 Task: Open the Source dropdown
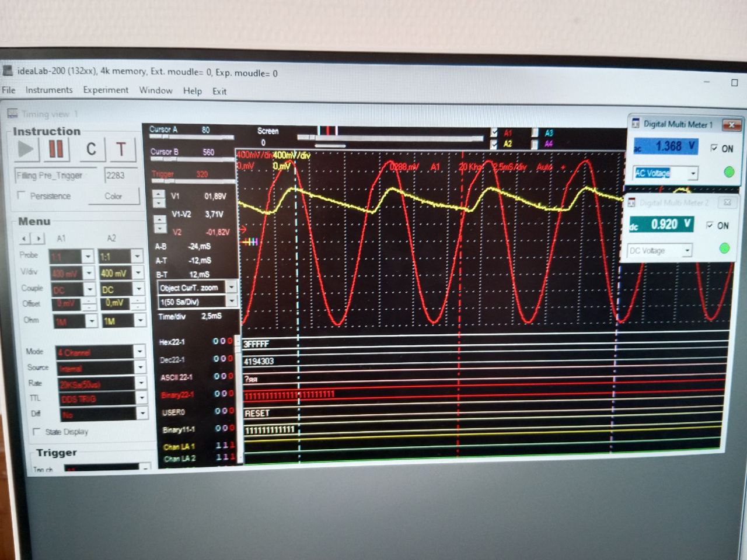(x=140, y=367)
